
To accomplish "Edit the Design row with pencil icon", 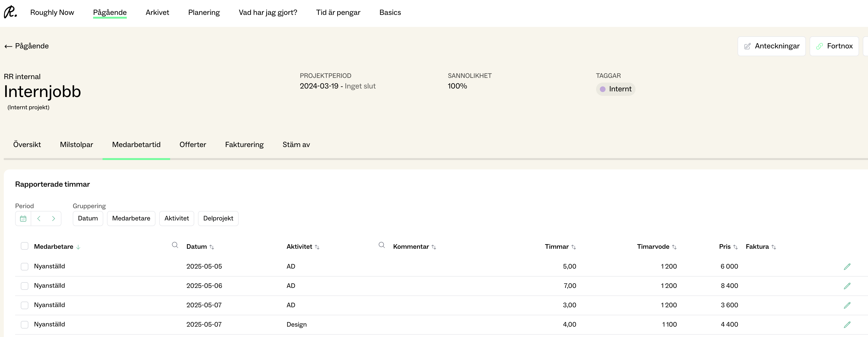I will 847,325.
